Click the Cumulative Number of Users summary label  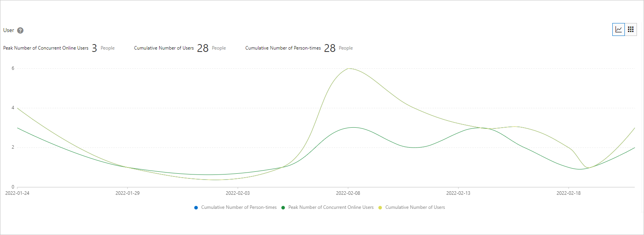(x=164, y=48)
